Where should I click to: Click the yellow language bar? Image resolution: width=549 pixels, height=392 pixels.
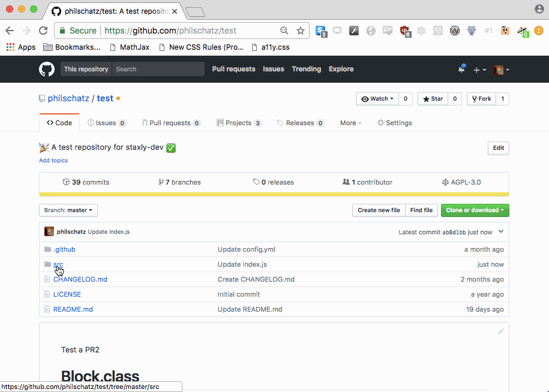coord(274,194)
